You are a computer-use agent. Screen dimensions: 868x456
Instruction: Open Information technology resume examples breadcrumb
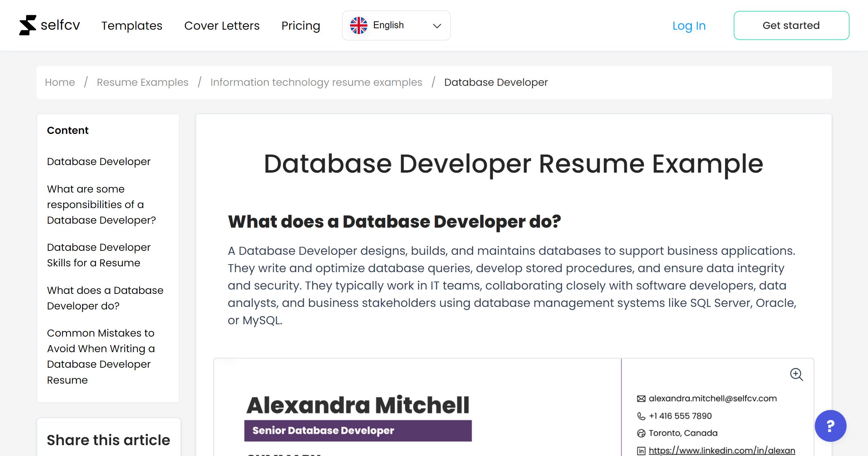pos(316,82)
